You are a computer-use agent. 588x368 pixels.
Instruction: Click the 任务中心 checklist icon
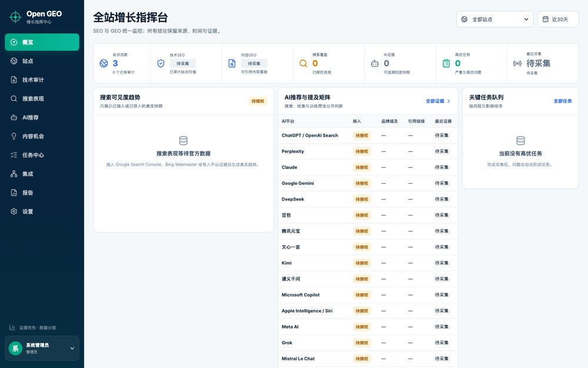coord(14,155)
